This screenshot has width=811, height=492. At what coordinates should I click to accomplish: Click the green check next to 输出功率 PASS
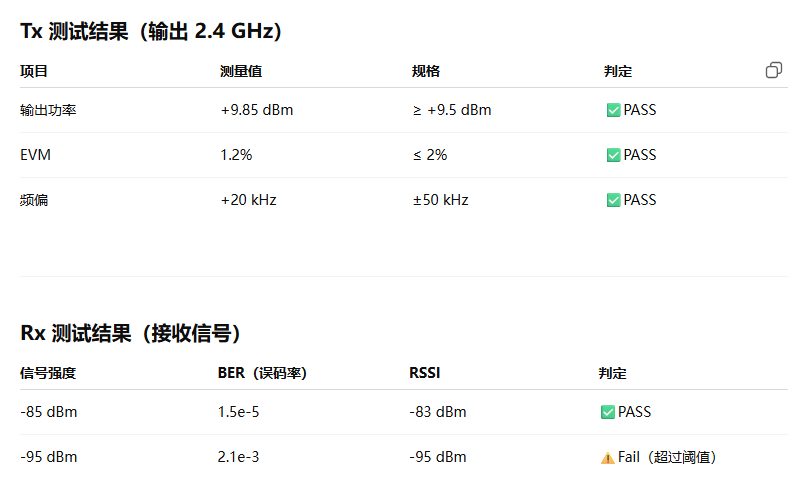[613, 110]
